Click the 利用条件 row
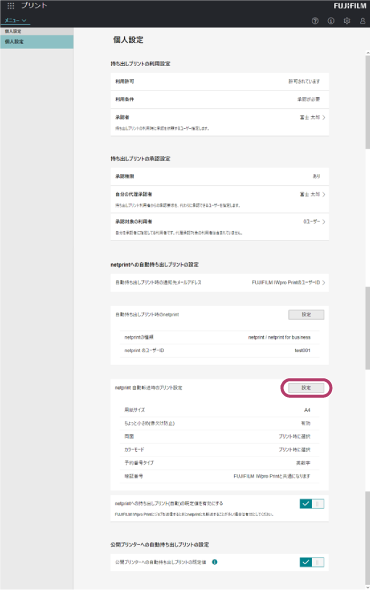This screenshot has height=590, width=370. pyautogui.click(x=219, y=99)
